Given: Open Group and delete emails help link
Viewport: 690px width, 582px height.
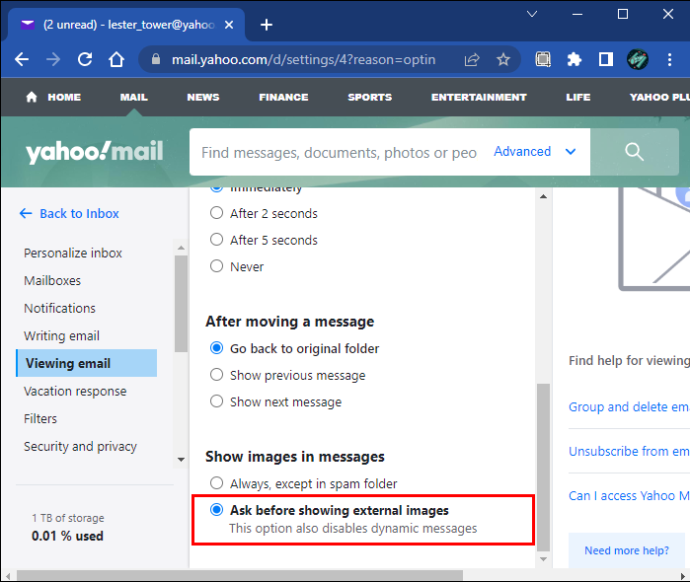Looking at the screenshot, I should tap(629, 407).
